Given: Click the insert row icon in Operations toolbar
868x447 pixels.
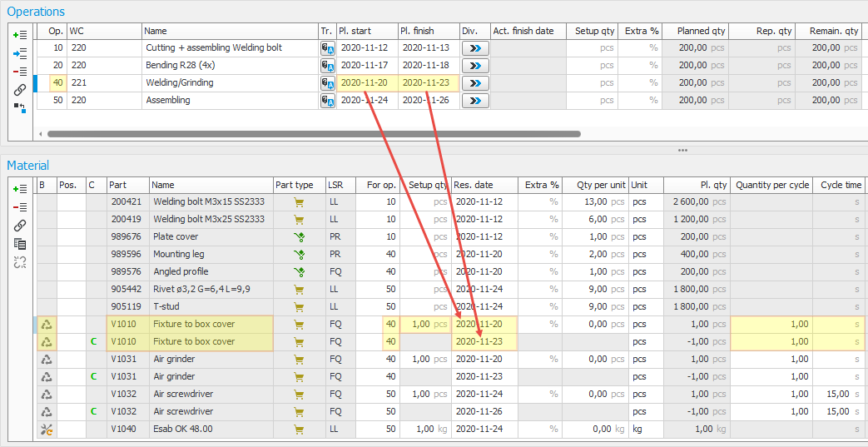Looking at the screenshot, I should click(x=21, y=53).
